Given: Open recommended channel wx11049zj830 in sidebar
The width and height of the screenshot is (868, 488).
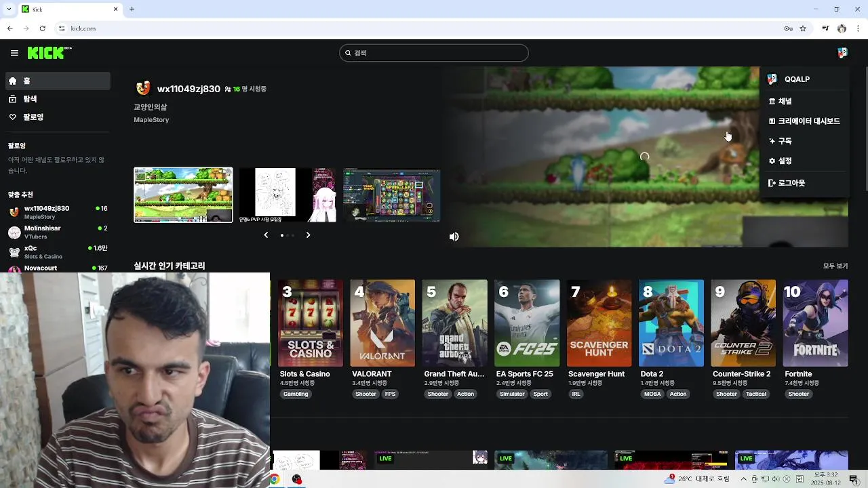Looking at the screenshot, I should pos(58,212).
